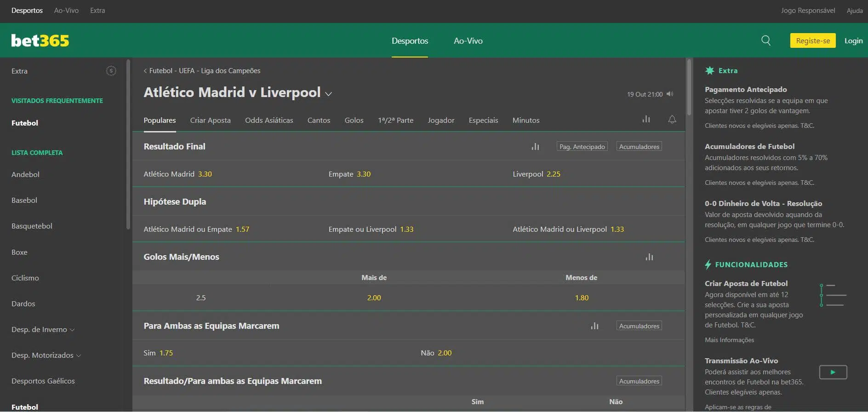Click Extra in the top dark bar
This screenshot has width=868, height=412.
tap(97, 10)
